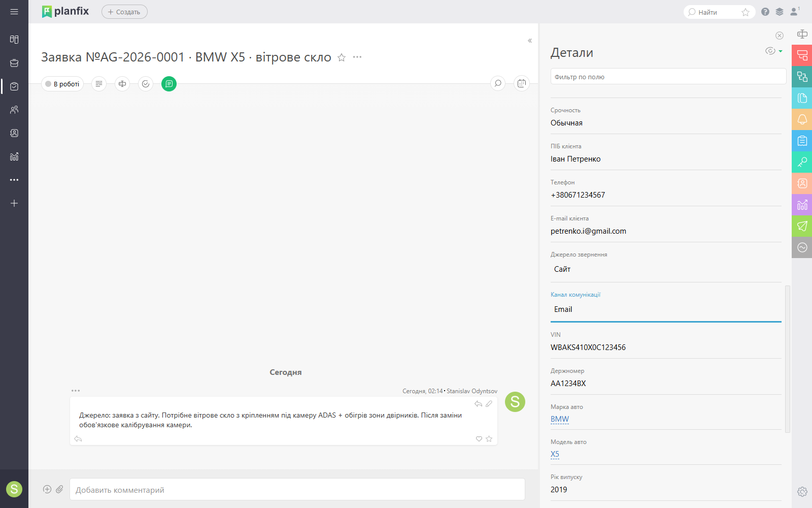Open the task title more-options ellipsis

[x=357, y=57]
